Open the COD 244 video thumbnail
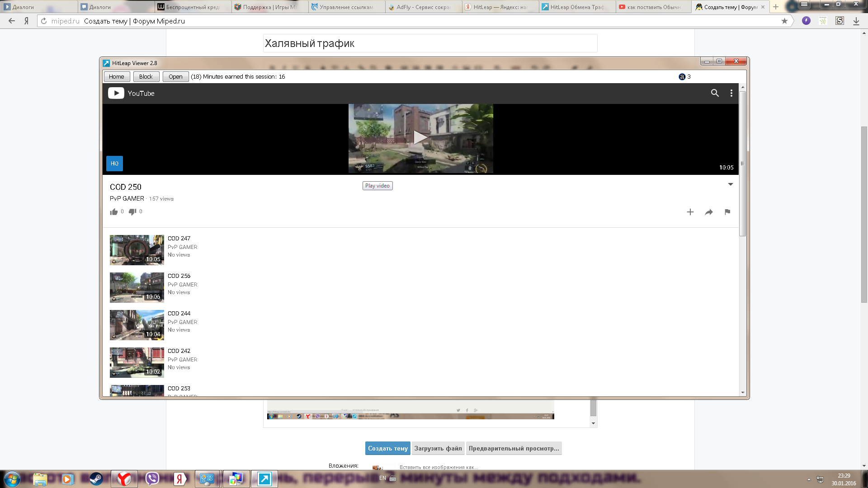This screenshot has height=488, width=868. 137,325
